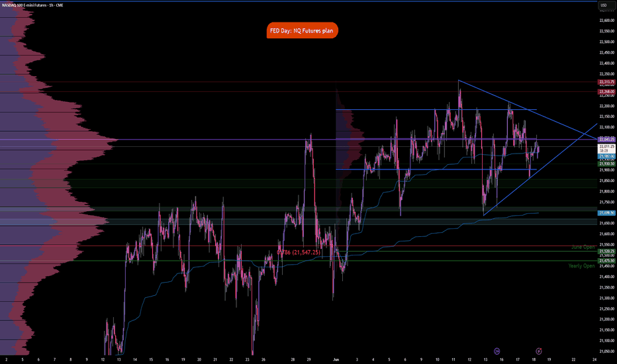This screenshot has height=364, width=617.
Task: Select the 'Yearly Open' line label
Action: coord(581,266)
